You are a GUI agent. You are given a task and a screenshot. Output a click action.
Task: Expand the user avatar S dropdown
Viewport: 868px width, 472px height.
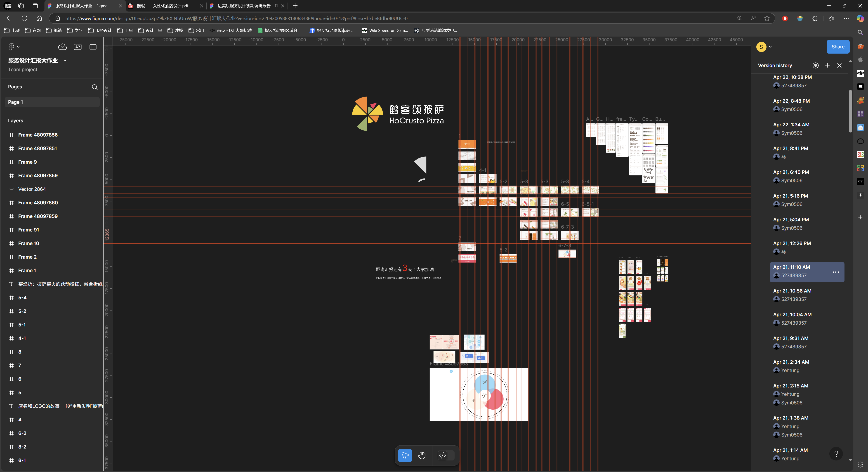(770, 47)
